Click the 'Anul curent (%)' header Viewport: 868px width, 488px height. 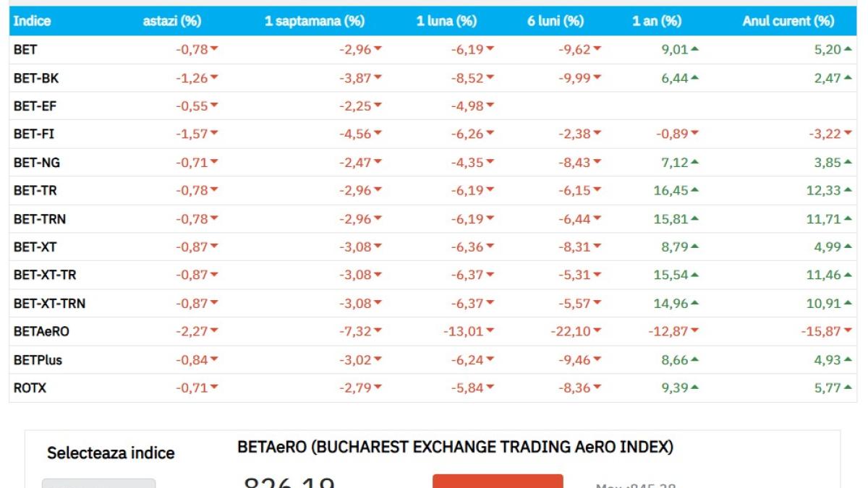coord(788,21)
